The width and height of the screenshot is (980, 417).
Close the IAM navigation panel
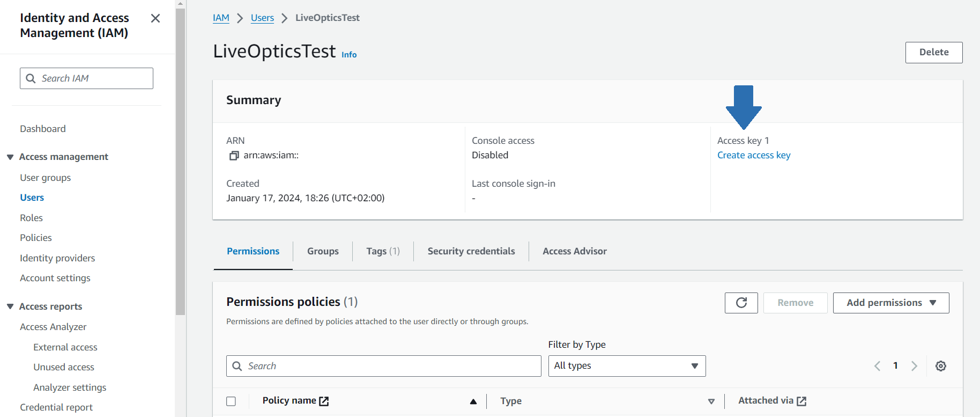click(155, 18)
